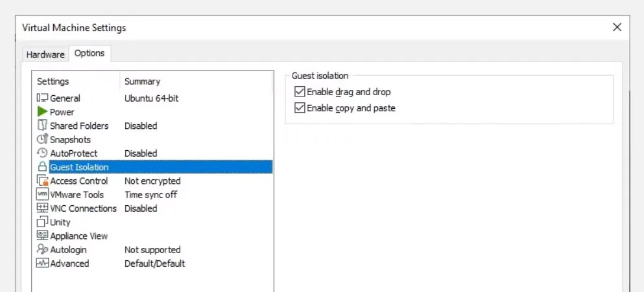Close the Virtual Machine Settings dialog

[x=617, y=27]
